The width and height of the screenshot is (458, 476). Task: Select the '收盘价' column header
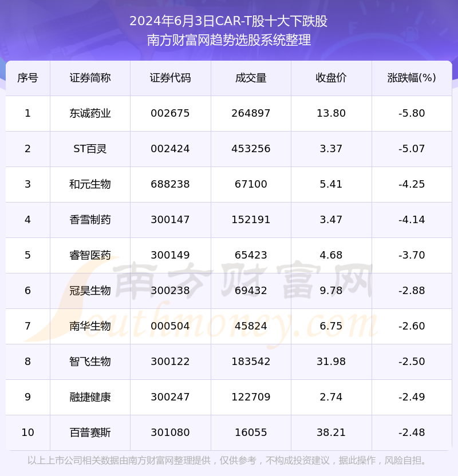[x=331, y=78]
